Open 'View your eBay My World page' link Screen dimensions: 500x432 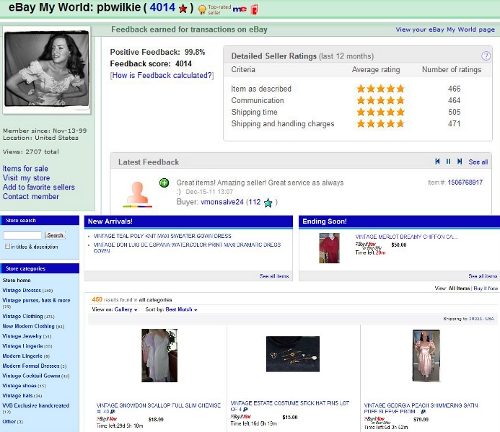445,30
